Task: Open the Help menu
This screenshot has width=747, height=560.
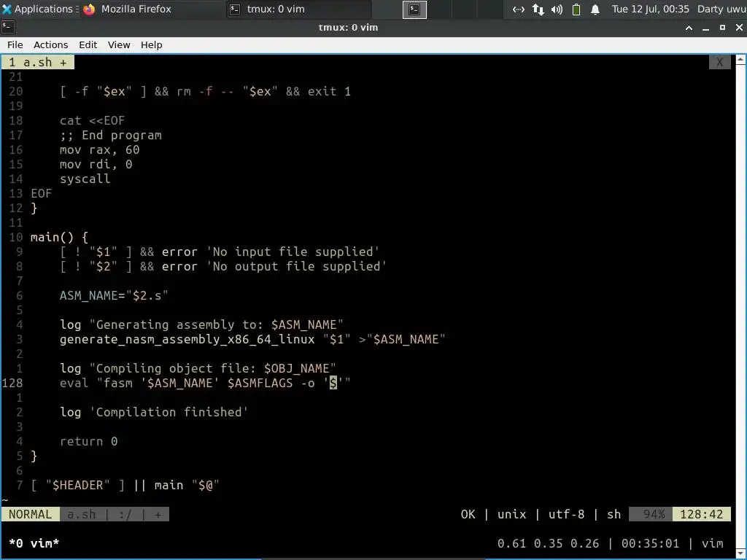Action: (x=152, y=44)
